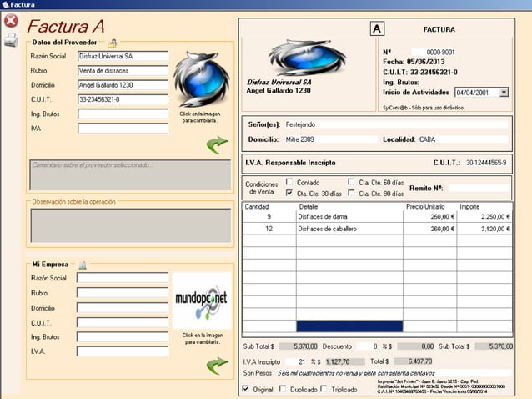Check the Contado payment condition
Viewport: 532px width, 399px height.
(289, 182)
